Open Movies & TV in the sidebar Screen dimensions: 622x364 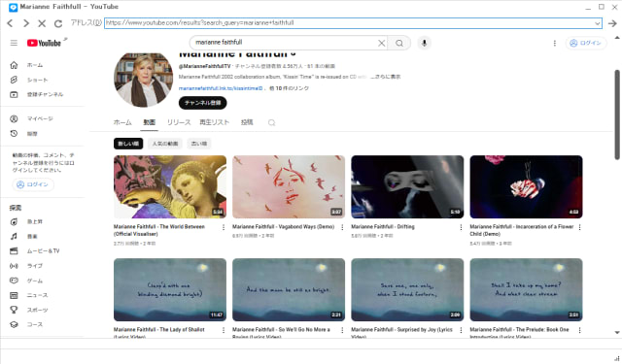click(44, 250)
